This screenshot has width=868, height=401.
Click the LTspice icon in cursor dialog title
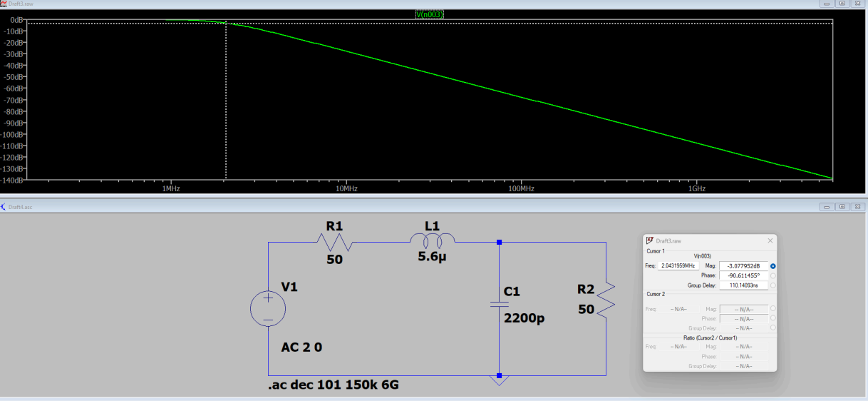(650, 241)
